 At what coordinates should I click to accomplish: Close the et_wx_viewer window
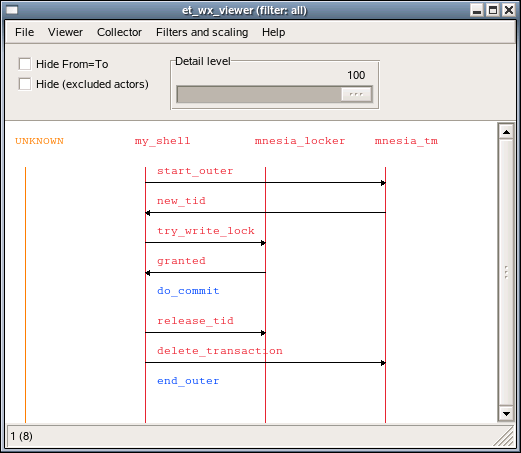[x=509, y=10]
